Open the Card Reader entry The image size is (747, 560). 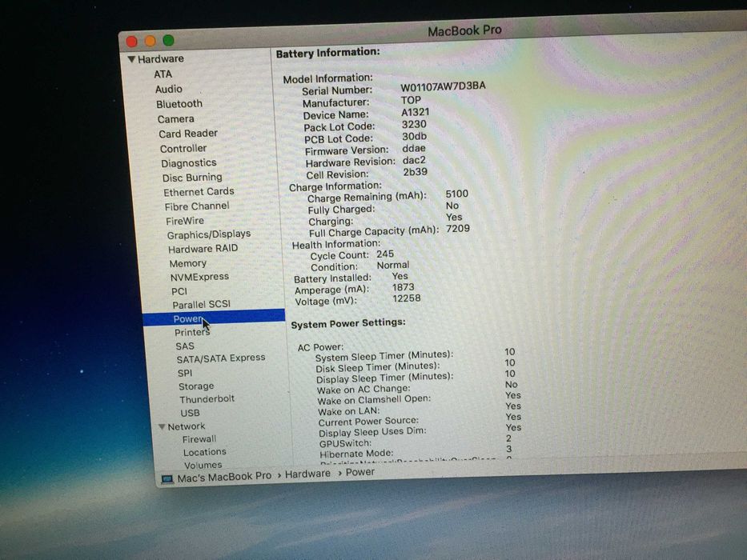pos(188,134)
